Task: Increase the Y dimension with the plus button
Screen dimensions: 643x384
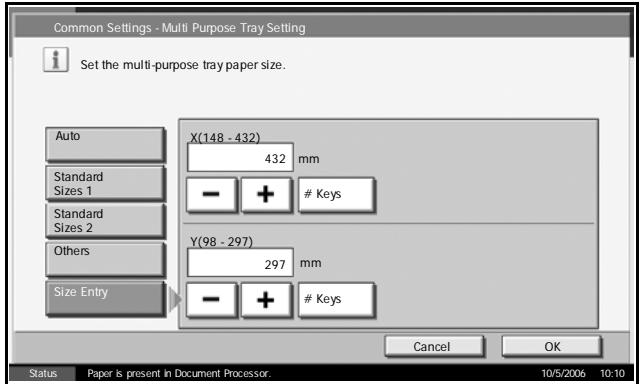Action: pyautogui.click(x=266, y=300)
